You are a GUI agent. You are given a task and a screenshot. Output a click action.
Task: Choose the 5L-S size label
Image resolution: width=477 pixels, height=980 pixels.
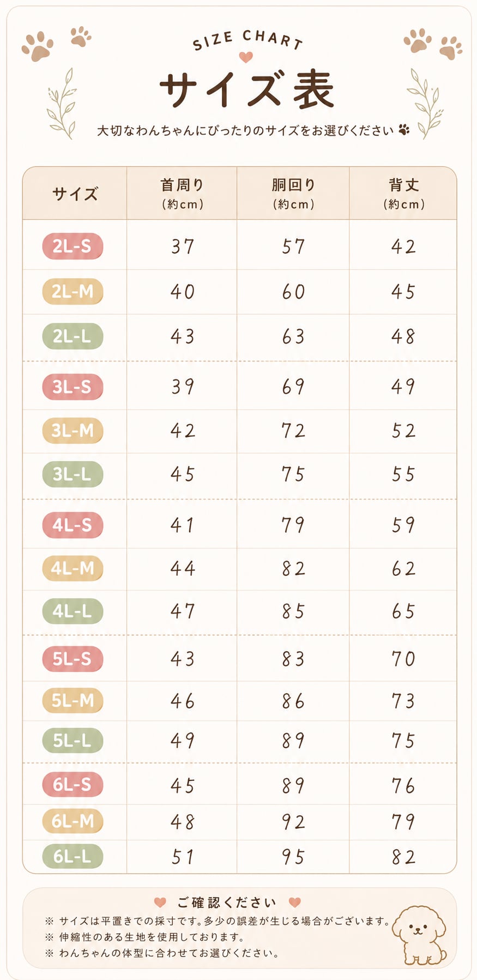(73, 659)
